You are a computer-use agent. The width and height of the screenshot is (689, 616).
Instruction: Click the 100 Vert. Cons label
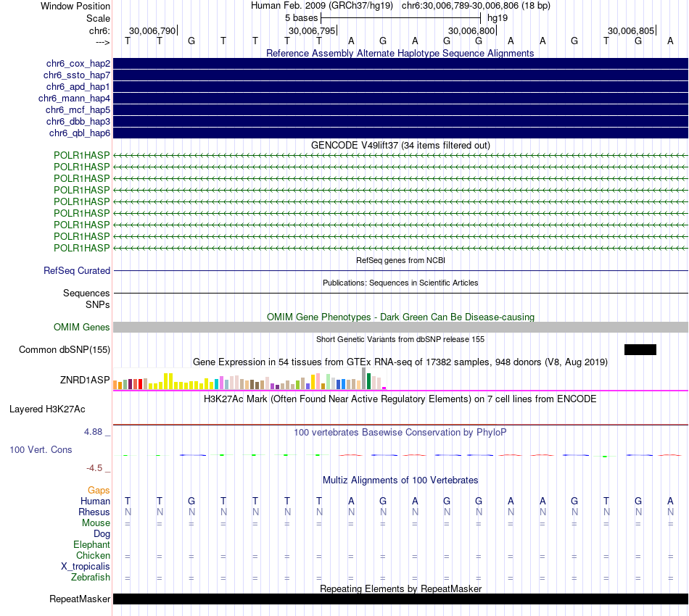(x=41, y=449)
